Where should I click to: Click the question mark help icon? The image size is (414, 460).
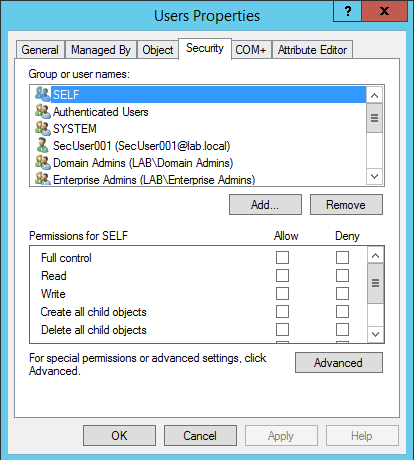[348, 12]
